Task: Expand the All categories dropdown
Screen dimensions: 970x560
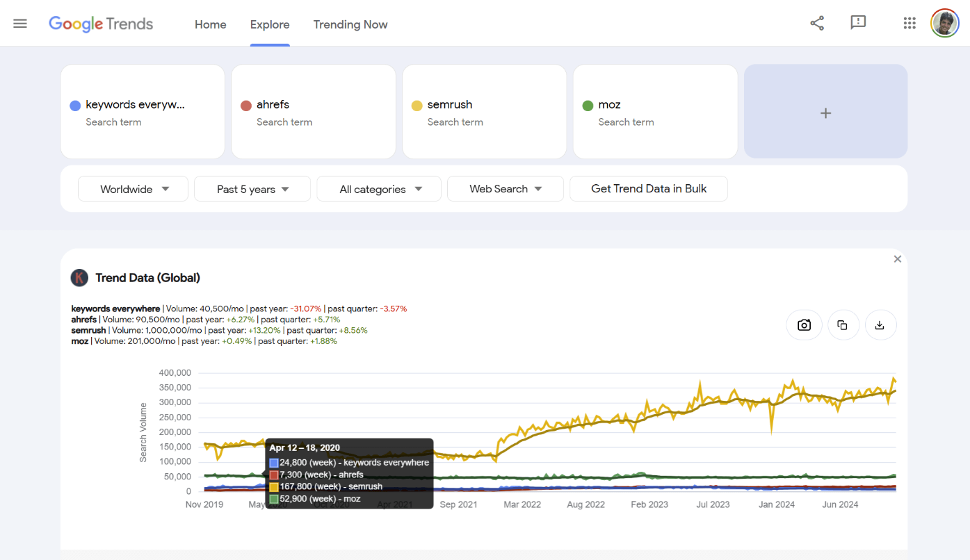Action: click(x=379, y=189)
